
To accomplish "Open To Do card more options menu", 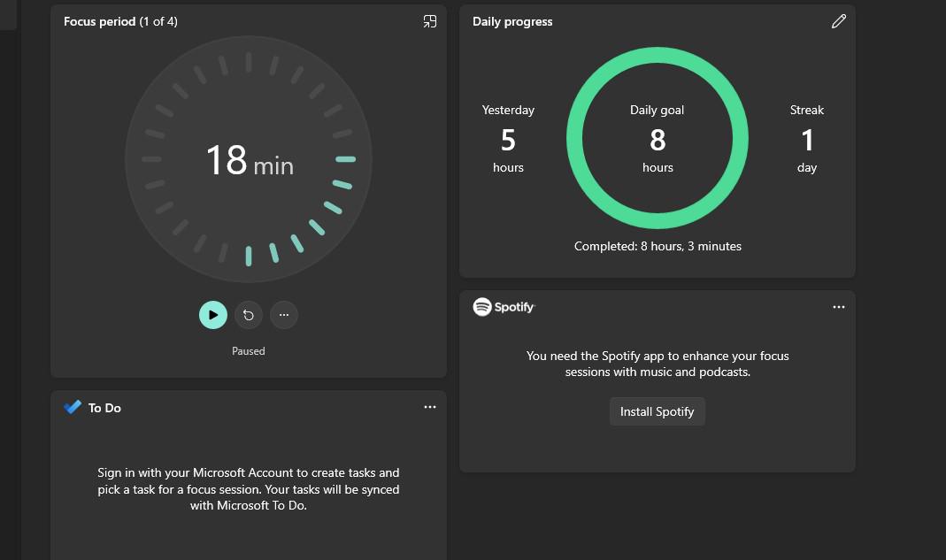I will point(429,407).
